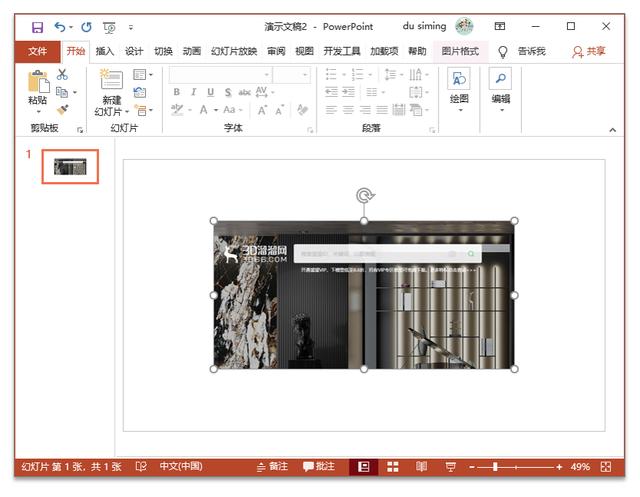Image resolution: width=640 pixels, height=497 pixels.
Task: Open Character Spacing (AV) dropdown
Action: (264, 92)
